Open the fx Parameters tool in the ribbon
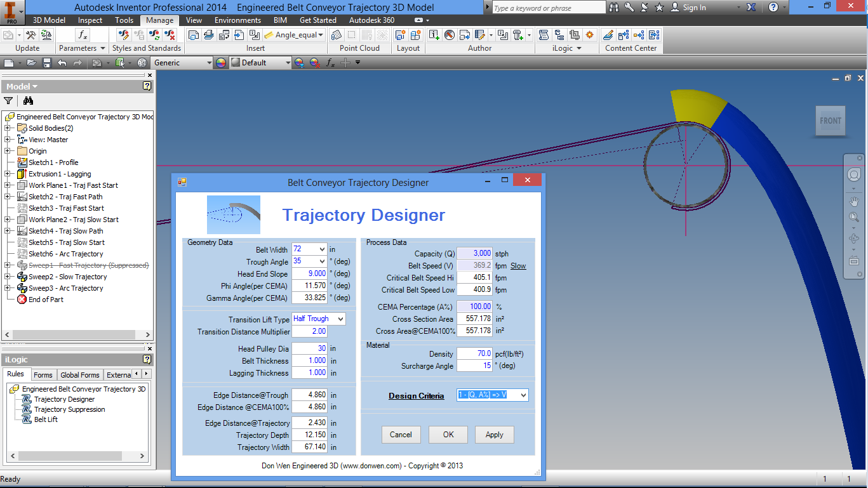 click(x=83, y=35)
